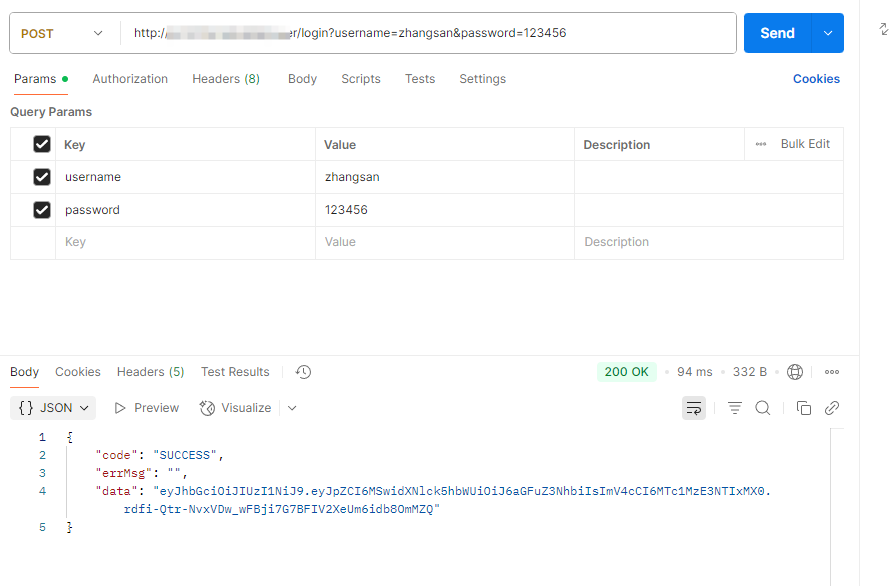889x586 pixels.
Task: Open the Authorization tab
Action: [x=130, y=79]
